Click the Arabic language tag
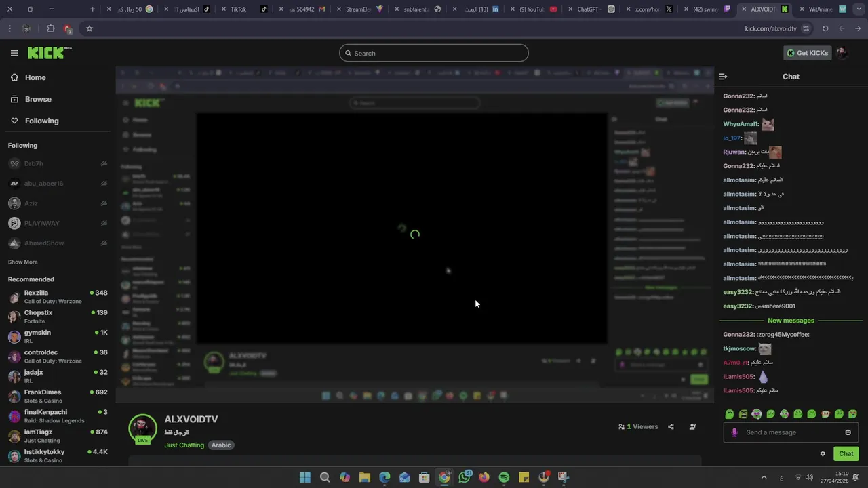Screen dimensions: 868x488 pyautogui.click(x=221, y=445)
